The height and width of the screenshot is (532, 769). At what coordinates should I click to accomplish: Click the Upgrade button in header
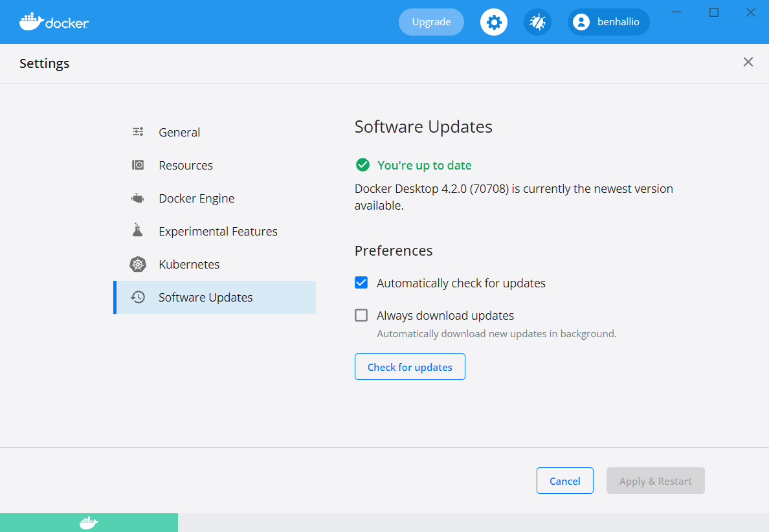(x=431, y=22)
